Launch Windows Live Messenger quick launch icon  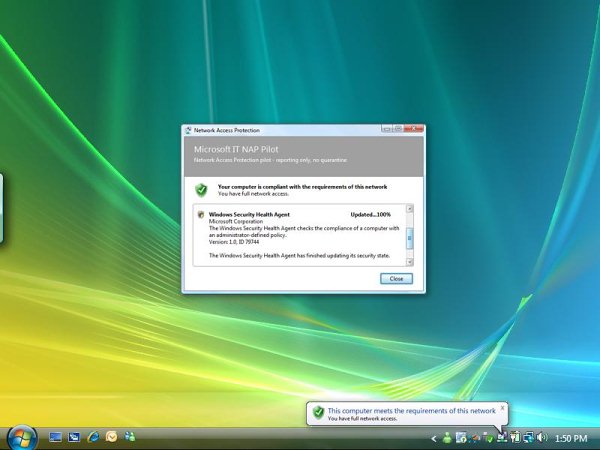point(130,437)
